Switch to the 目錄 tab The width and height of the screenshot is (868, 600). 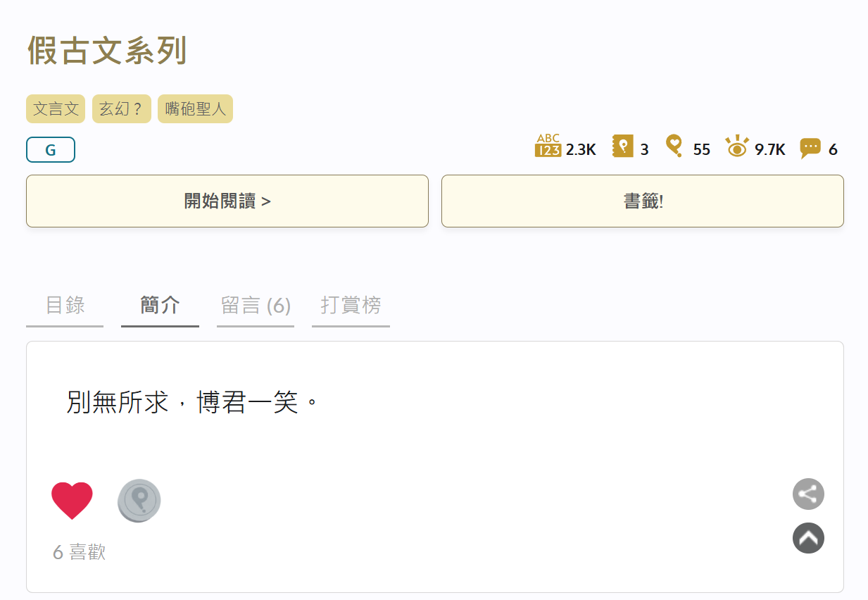point(65,306)
